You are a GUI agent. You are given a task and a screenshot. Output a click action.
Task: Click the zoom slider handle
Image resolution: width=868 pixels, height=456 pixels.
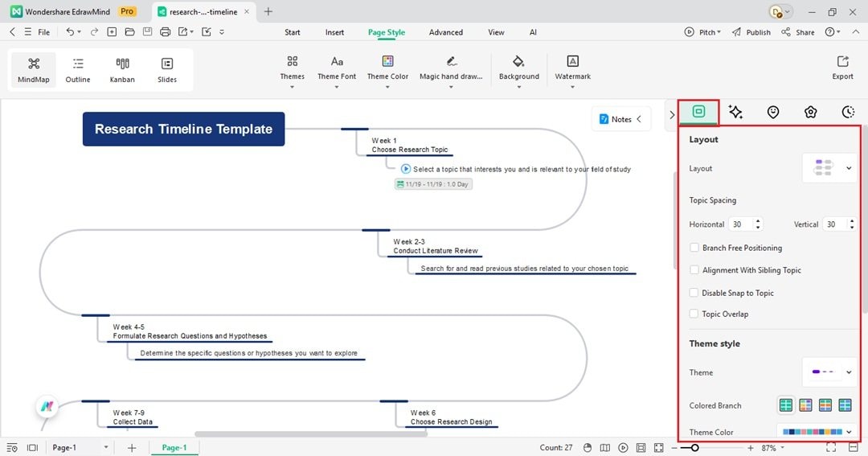[x=694, y=448]
